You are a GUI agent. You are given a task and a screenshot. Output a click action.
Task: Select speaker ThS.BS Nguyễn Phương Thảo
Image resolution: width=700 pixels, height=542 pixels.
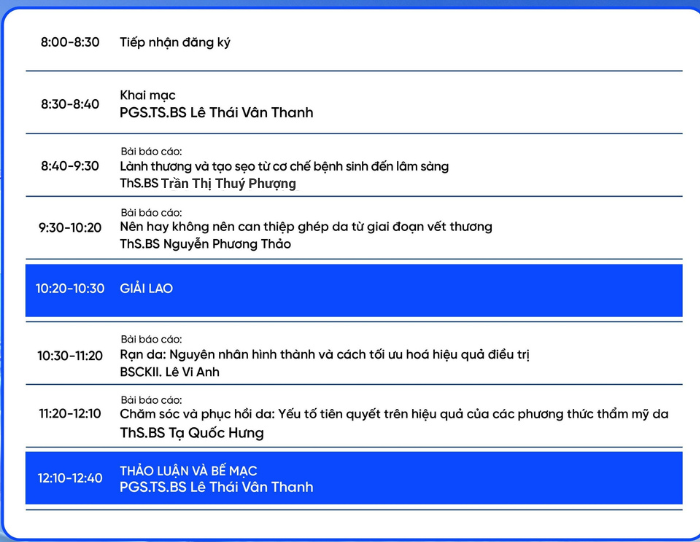205,244
